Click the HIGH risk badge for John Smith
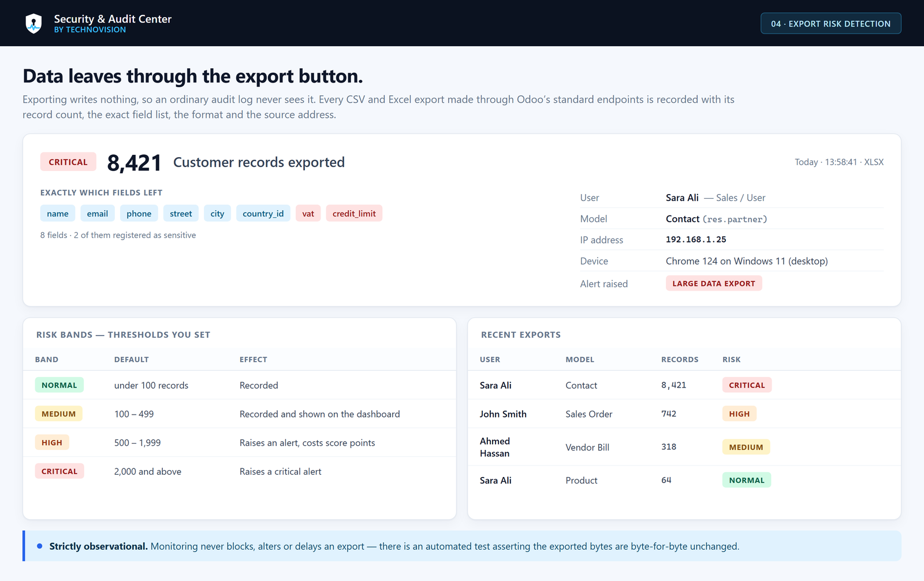 click(x=739, y=414)
